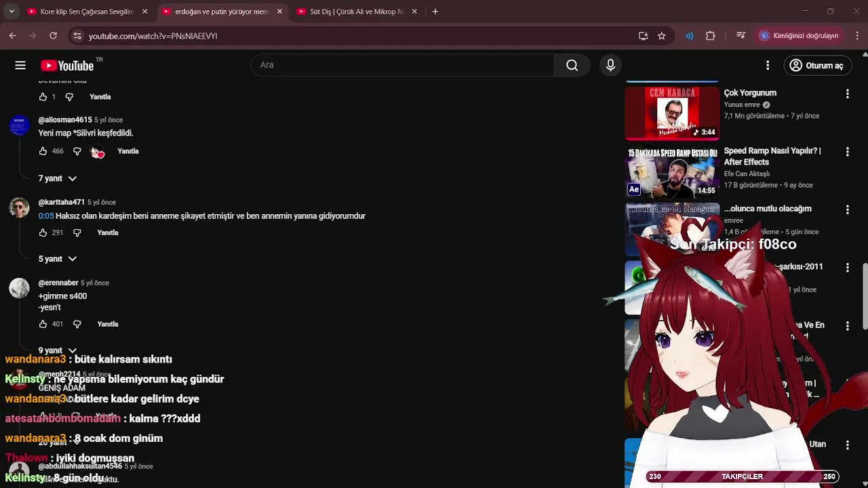Open the tab search dropdown

(x=11, y=12)
